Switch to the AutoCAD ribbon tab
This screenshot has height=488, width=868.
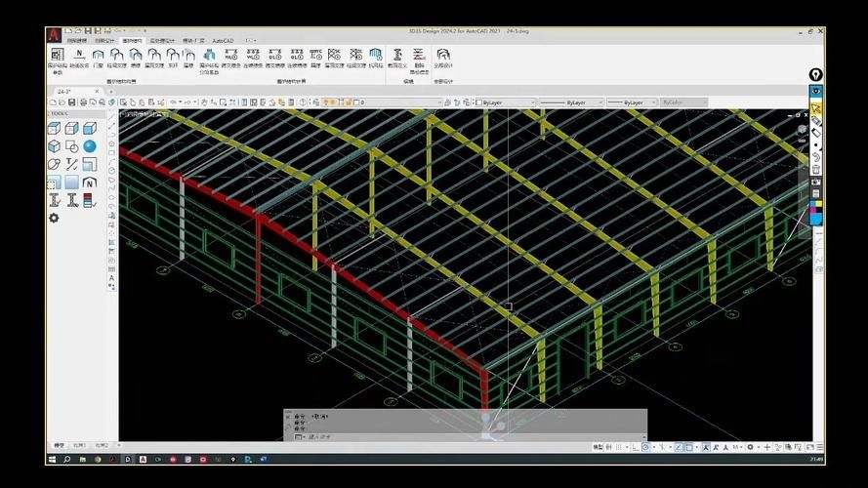(x=223, y=41)
